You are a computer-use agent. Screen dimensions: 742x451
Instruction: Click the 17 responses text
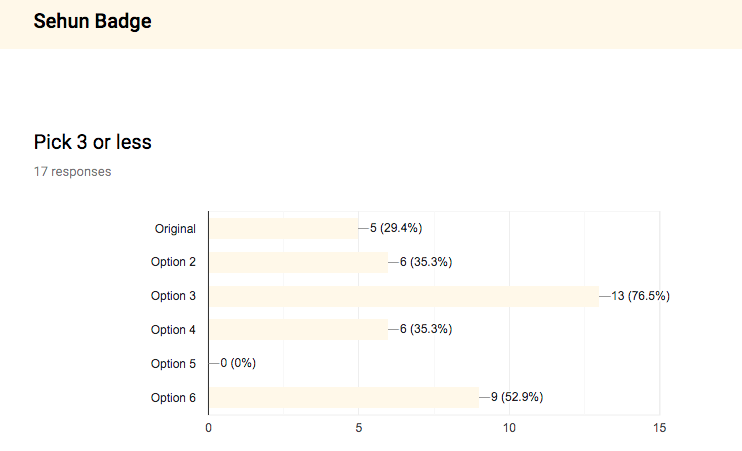click(x=72, y=171)
